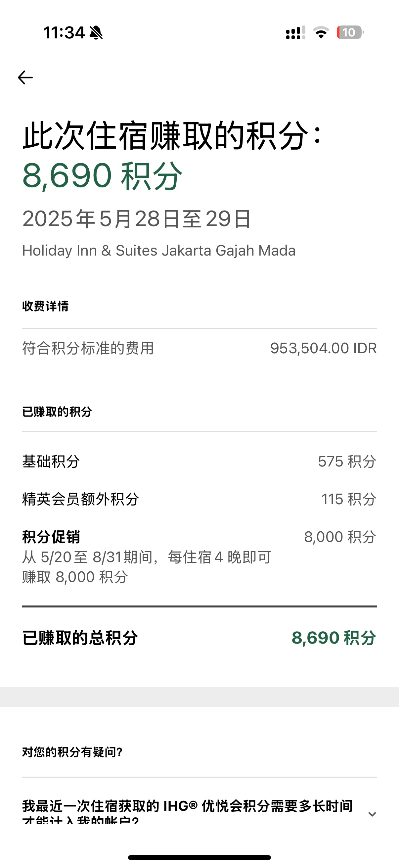Tap the 积分促销 promotion row
The image size is (399, 868).
(199, 557)
